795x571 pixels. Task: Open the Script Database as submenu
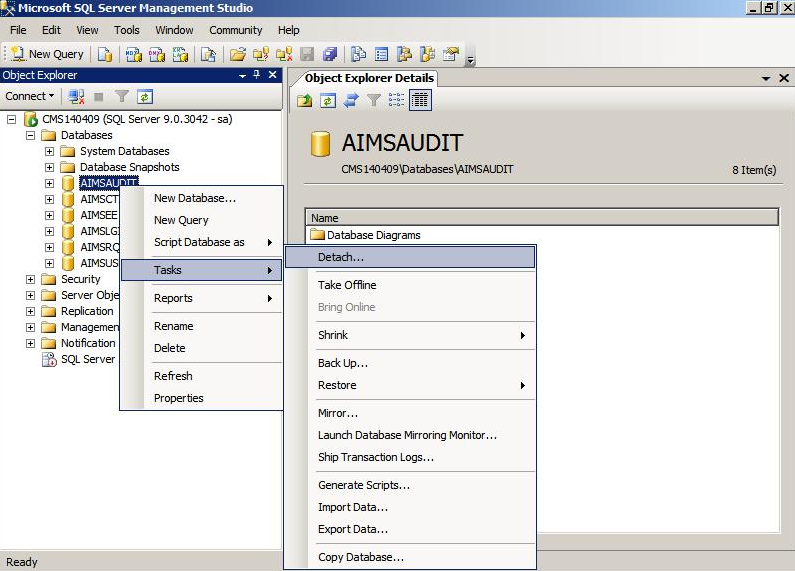coord(201,242)
